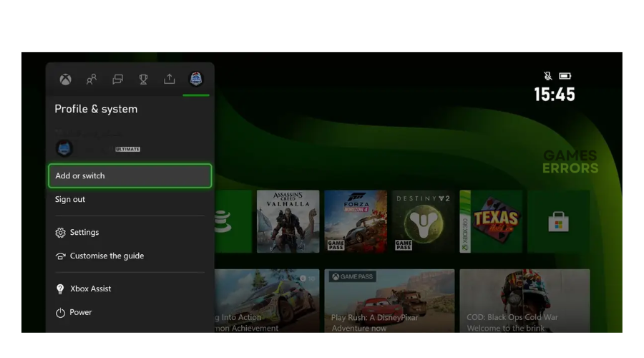Open the Chats and messages tab
This screenshot has height=358, width=644.
point(117,79)
